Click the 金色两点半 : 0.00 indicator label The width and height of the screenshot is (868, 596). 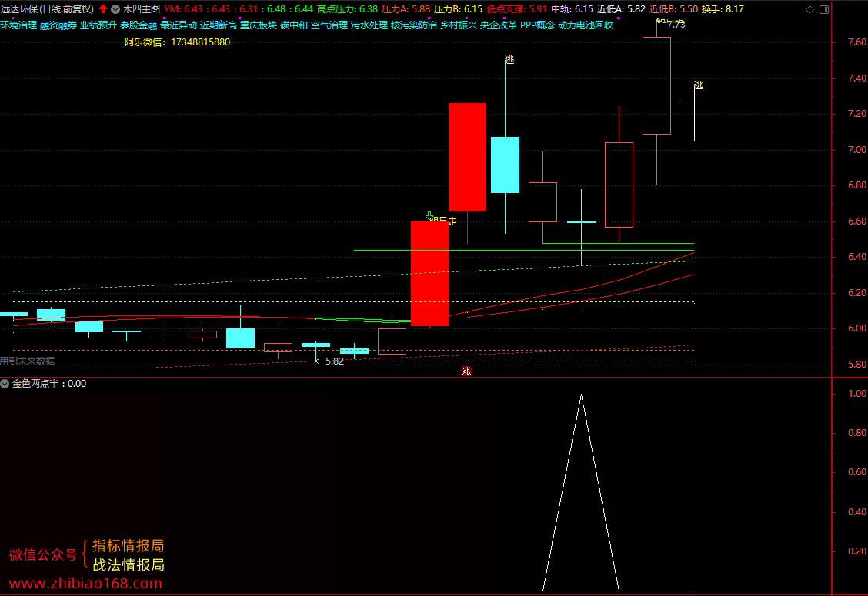pyautogui.click(x=49, y=384)
